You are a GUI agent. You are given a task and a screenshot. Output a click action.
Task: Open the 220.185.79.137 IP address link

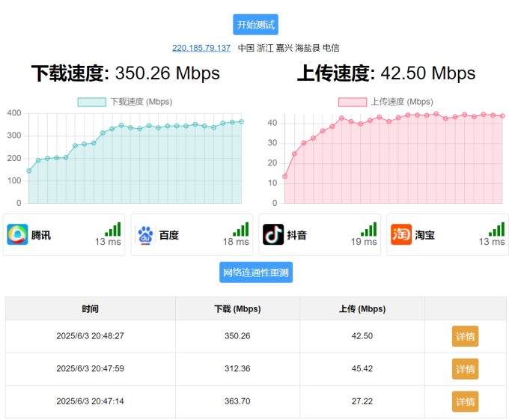tap(201, 48)
